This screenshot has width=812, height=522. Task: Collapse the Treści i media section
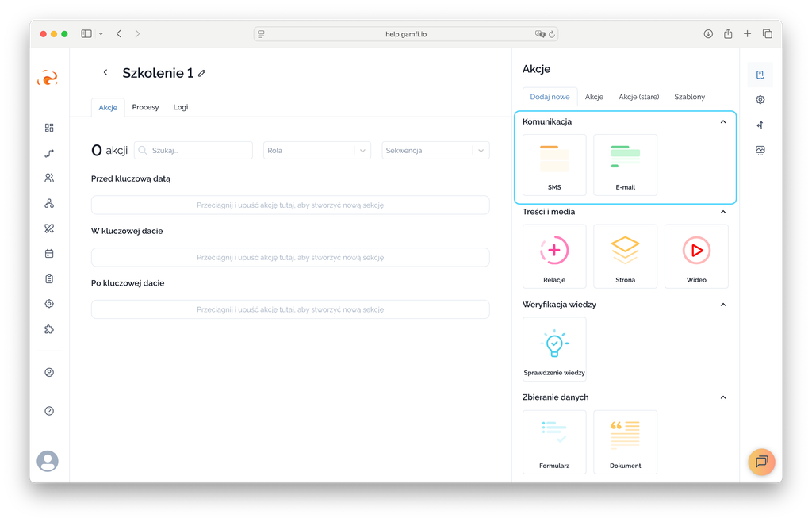tap(722, 212)
